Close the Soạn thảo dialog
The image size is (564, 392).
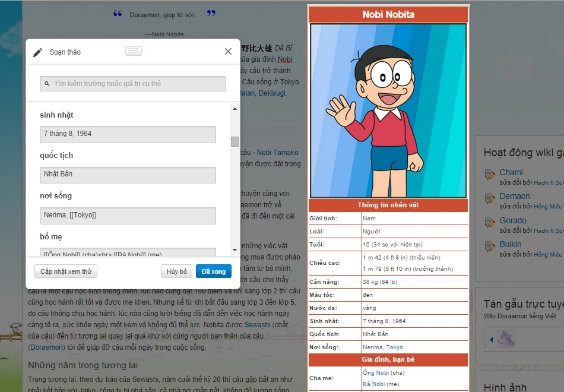228,52
